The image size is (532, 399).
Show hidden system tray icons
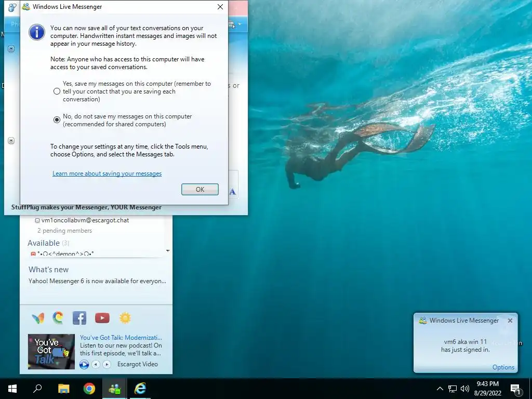440,389
